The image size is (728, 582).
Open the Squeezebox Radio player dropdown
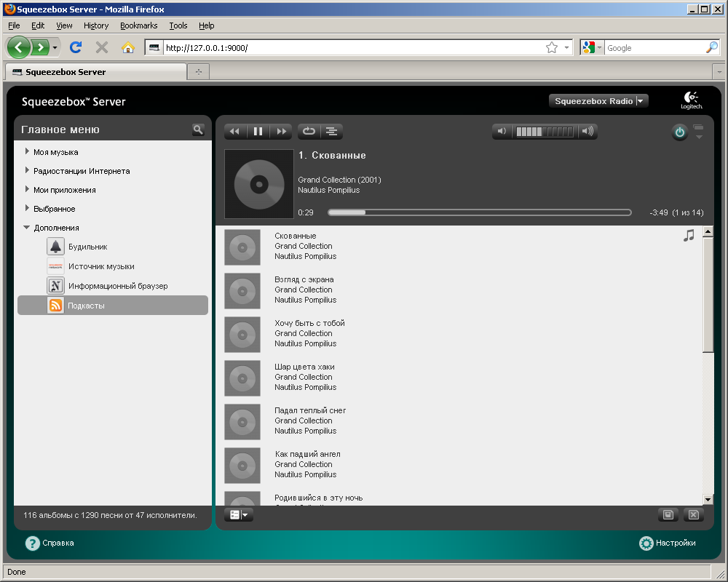coord(598,101)
